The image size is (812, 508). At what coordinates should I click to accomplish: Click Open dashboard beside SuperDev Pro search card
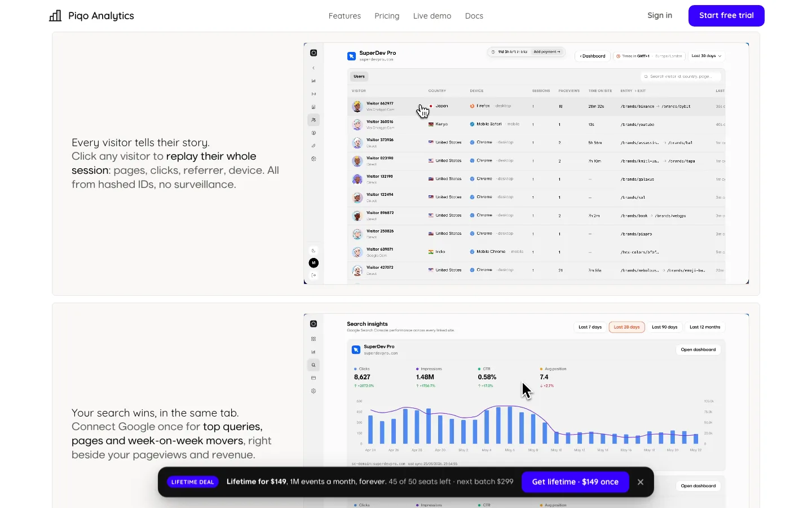pyautogui.click(x=698, y=350)
